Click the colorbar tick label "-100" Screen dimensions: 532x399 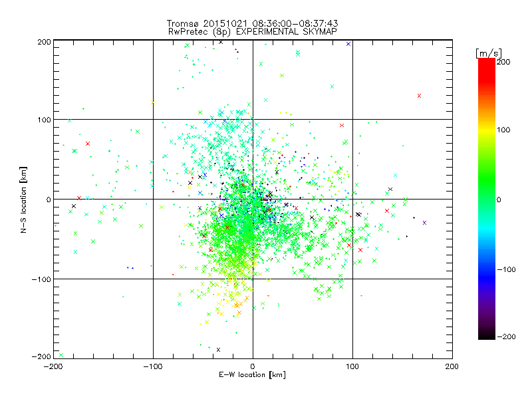pos(506,269)
